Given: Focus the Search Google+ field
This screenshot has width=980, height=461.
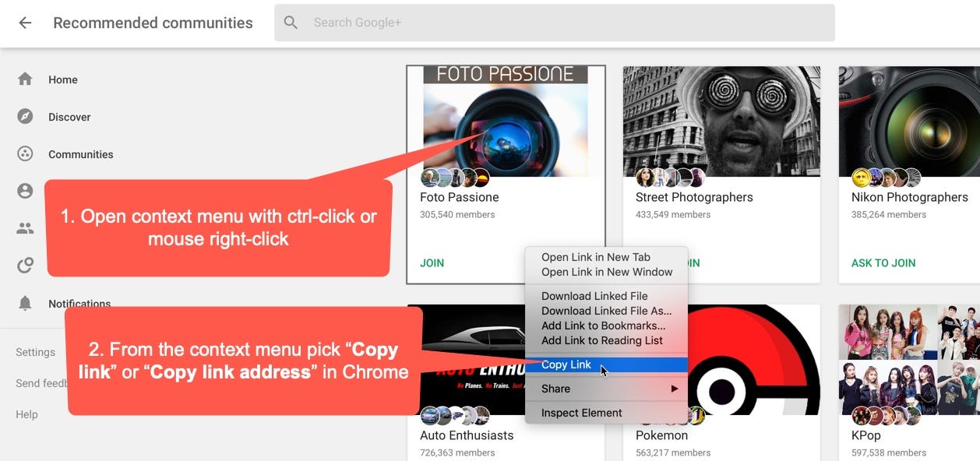Looking at the screenshot, I should click(554, 23).
